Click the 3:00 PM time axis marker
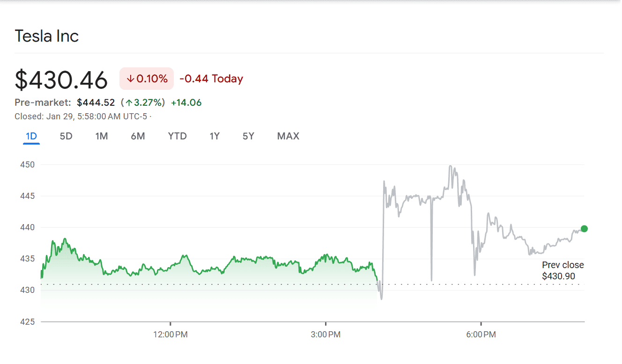622x364 pixels. (x=326, y=335)
